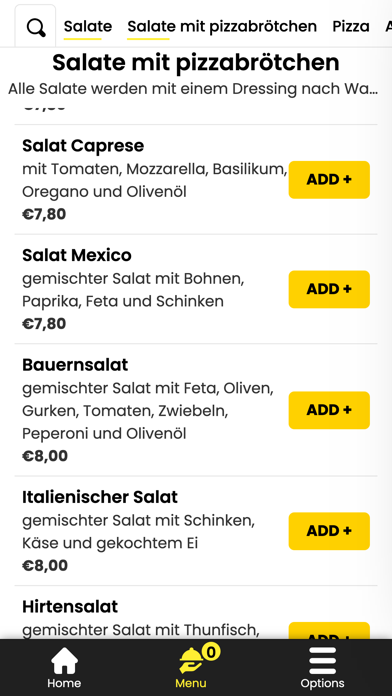Jump to the Pizza category tab
The width and height of the screenshot is (392, 696).
pos(351,27)
